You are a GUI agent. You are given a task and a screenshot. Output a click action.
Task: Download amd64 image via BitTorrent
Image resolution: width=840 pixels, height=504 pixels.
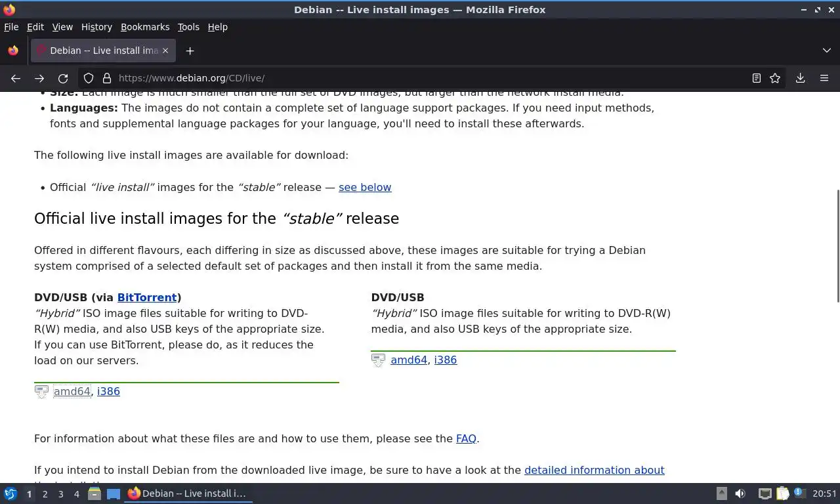pyautogui.click(x=72, y=391)
